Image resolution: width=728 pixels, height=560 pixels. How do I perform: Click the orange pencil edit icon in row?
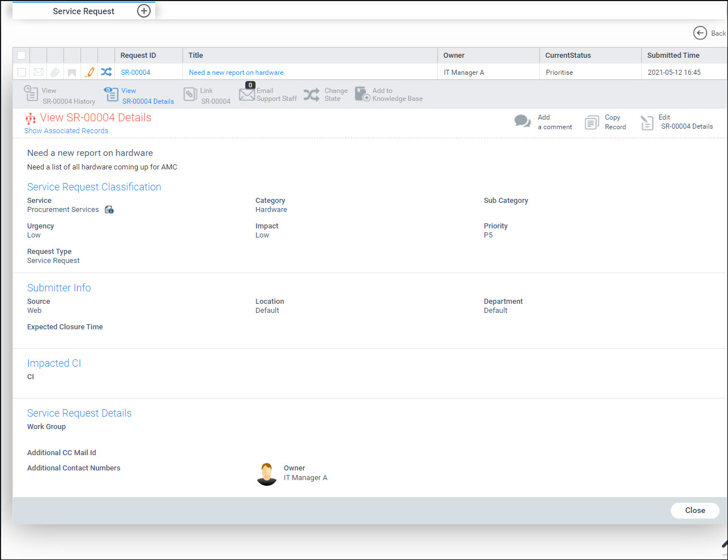(x=90, y=72)
